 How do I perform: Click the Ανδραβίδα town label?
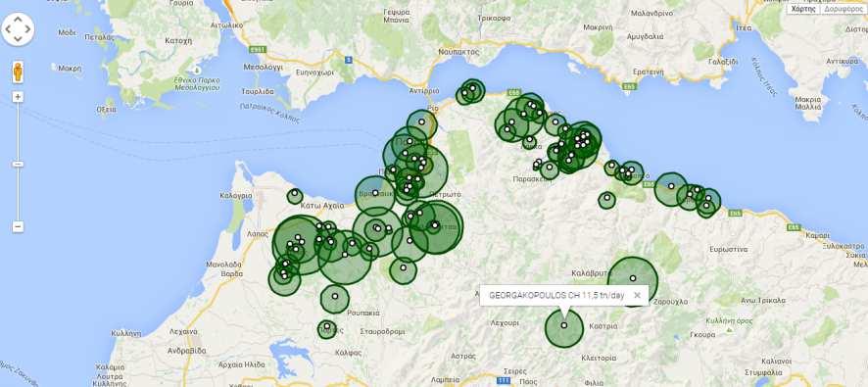pos(186,351)
